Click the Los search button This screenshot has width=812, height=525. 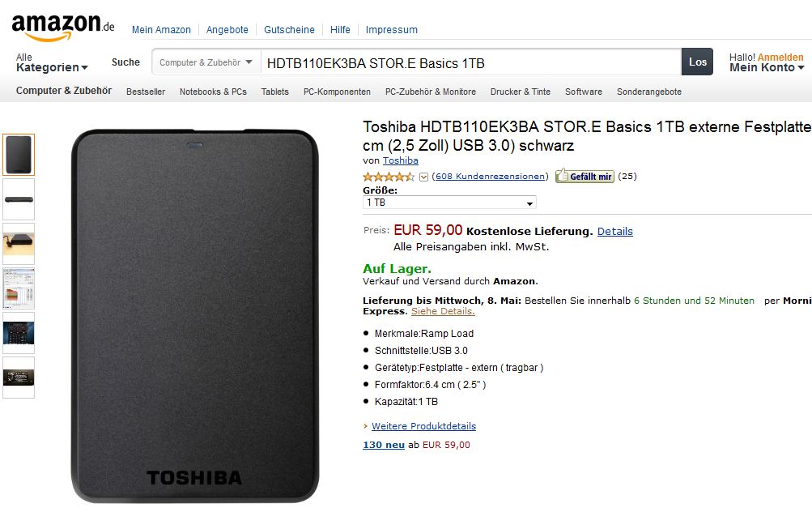pyautogui.click(x=698, y=62)
